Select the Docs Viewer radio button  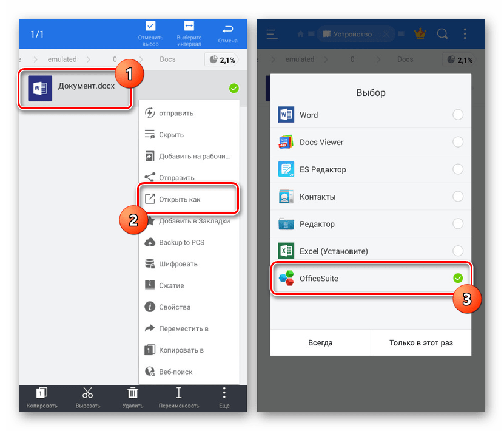458,142
